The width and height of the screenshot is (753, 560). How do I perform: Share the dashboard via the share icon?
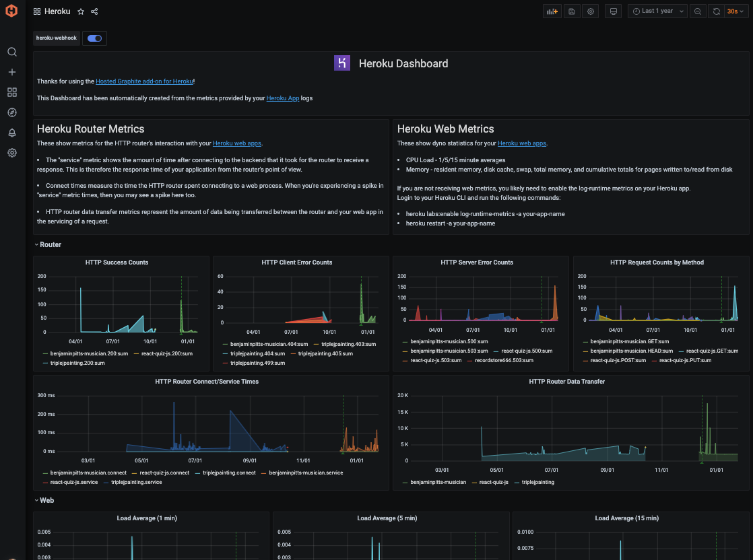(x=94, y=11)
